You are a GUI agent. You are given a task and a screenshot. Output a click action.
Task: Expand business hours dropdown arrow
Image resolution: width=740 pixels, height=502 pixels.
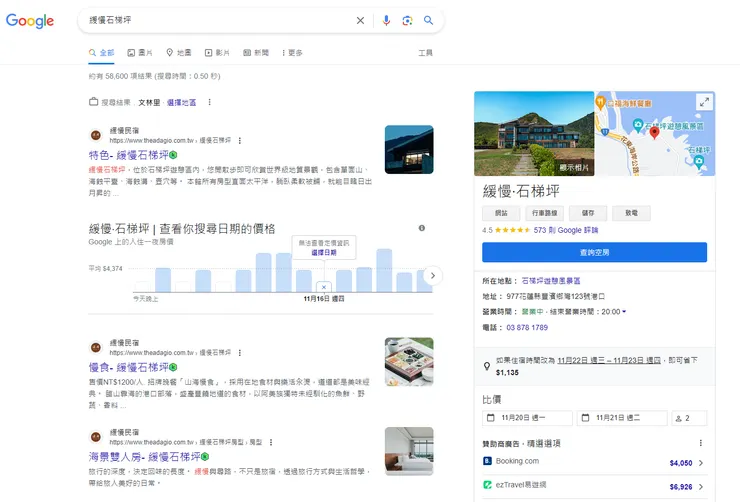624,312
